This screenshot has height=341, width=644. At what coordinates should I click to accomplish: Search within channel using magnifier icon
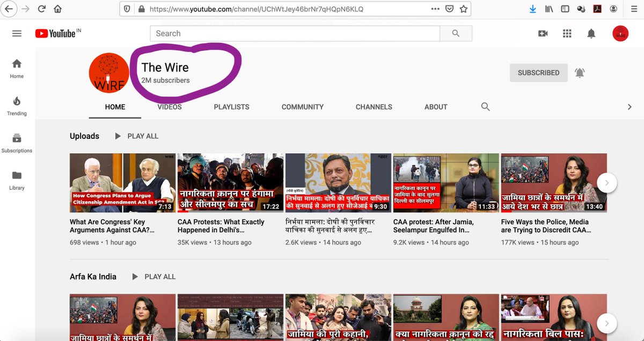click(x=485, y=107)
